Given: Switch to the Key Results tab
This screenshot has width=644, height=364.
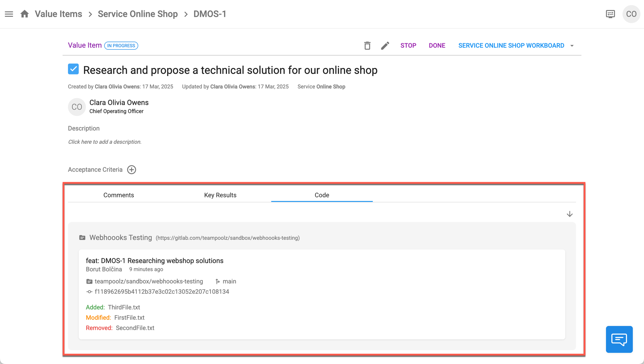Looking at the screenshot, I should (x=220, y=195).
